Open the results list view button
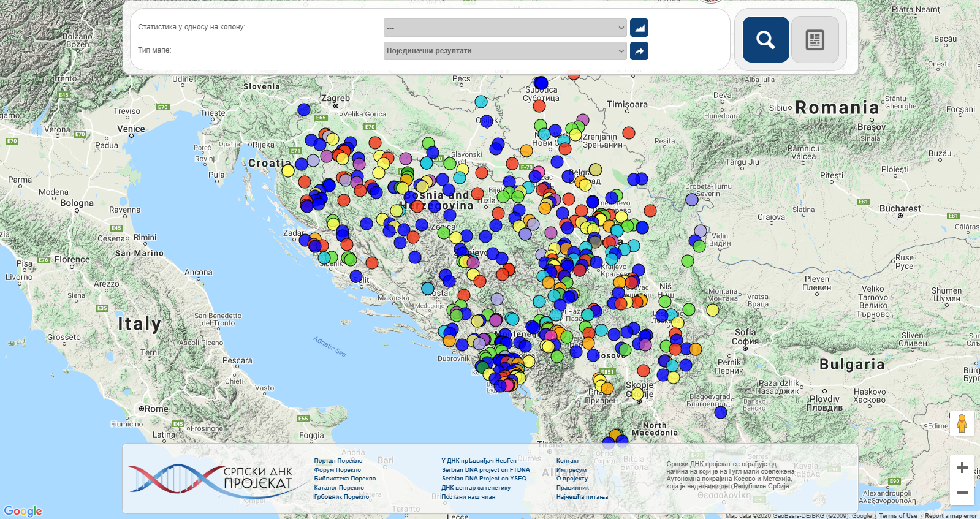980x519 pixels. coord(815,40)
